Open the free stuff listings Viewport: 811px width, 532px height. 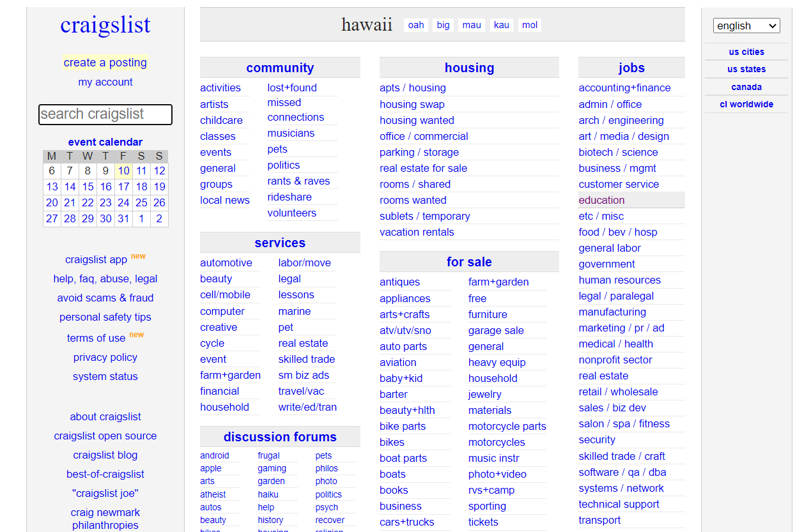477,298
